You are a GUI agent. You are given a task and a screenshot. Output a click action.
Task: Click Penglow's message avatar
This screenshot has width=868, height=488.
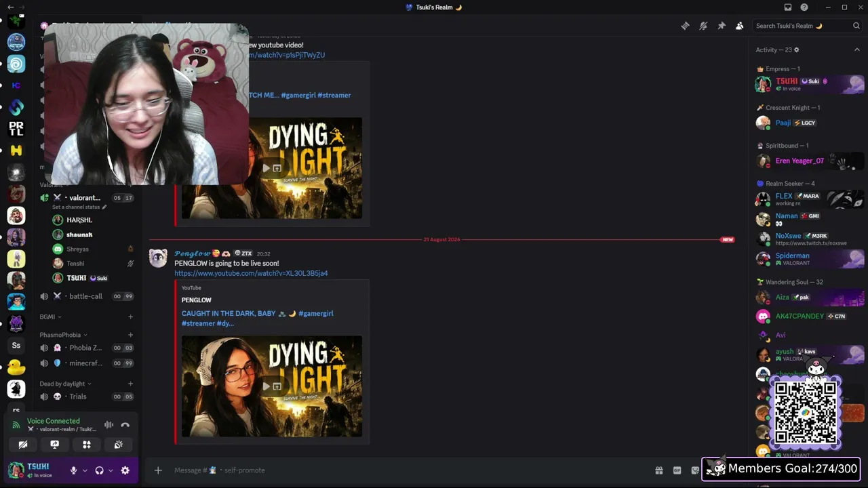[x=159, y=258]
